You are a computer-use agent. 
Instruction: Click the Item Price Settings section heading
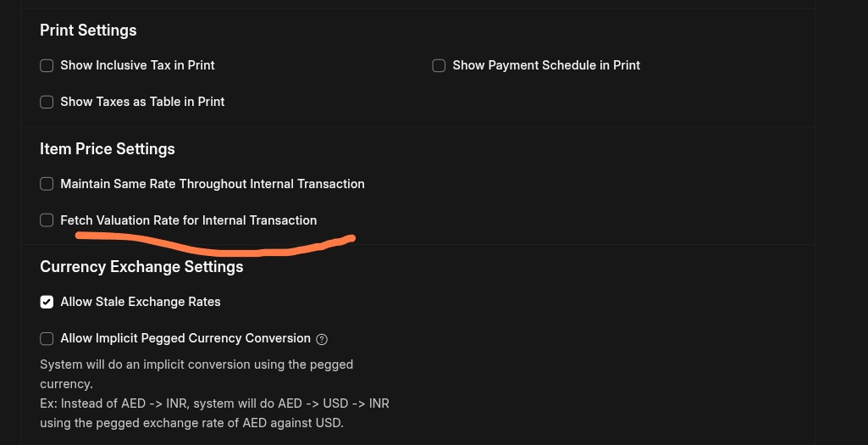108,149
